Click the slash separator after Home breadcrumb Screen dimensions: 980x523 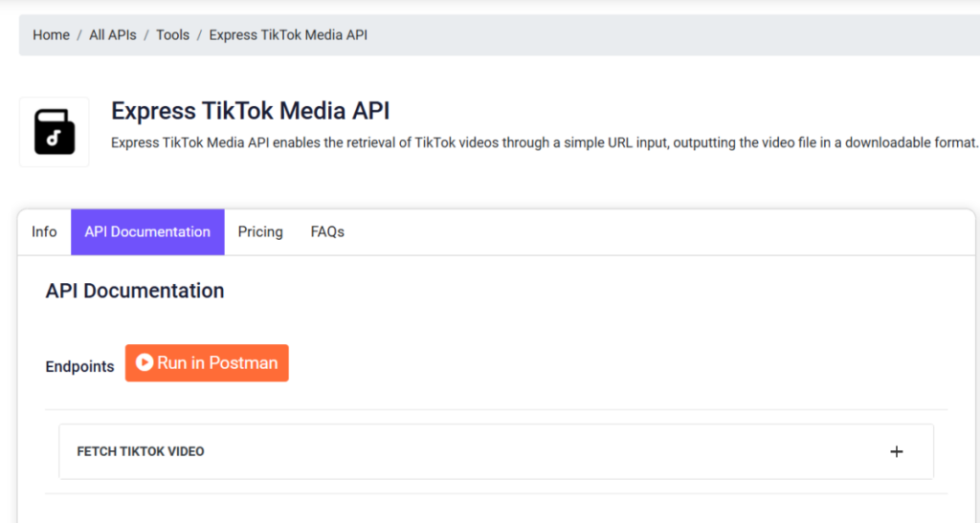click(79, 35)
